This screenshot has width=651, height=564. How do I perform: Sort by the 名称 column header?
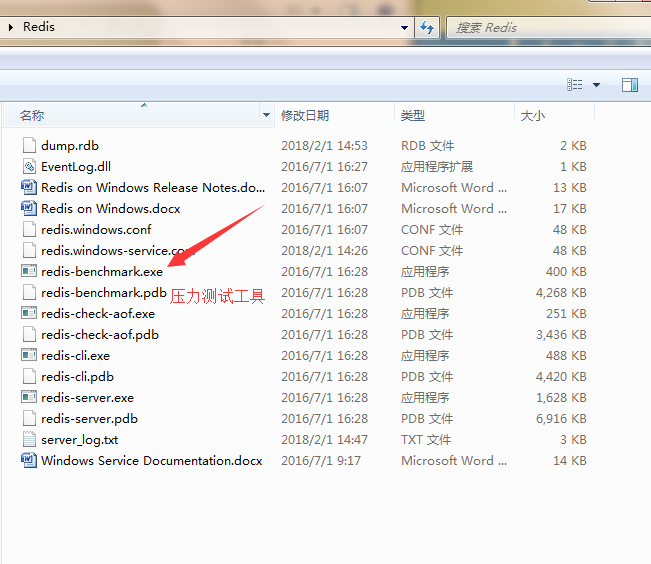coord(32,115)
